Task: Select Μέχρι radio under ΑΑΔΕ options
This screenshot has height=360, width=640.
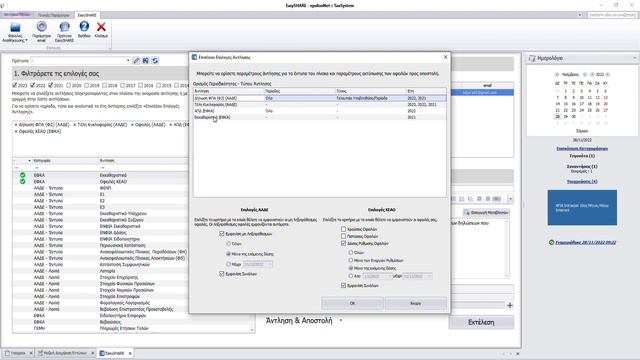Action: tap(228, 264)
